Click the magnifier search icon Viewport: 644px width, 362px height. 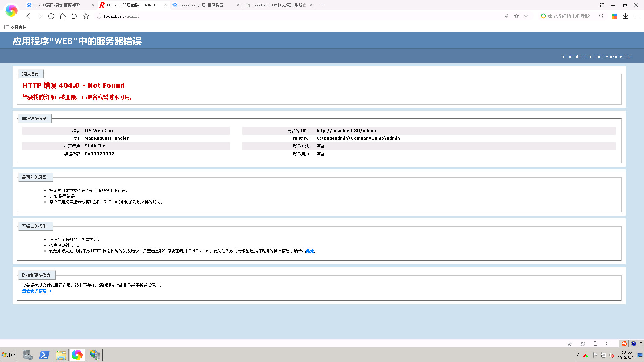601,16
